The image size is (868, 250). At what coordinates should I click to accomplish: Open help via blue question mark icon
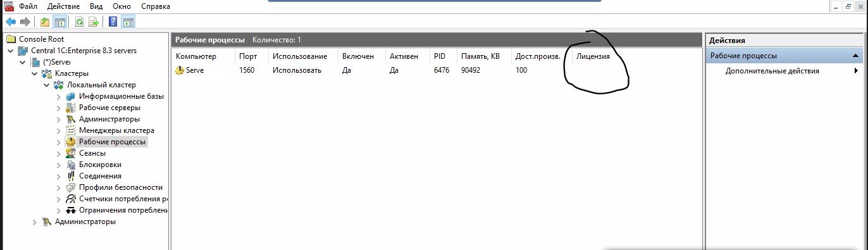[113, 22]
